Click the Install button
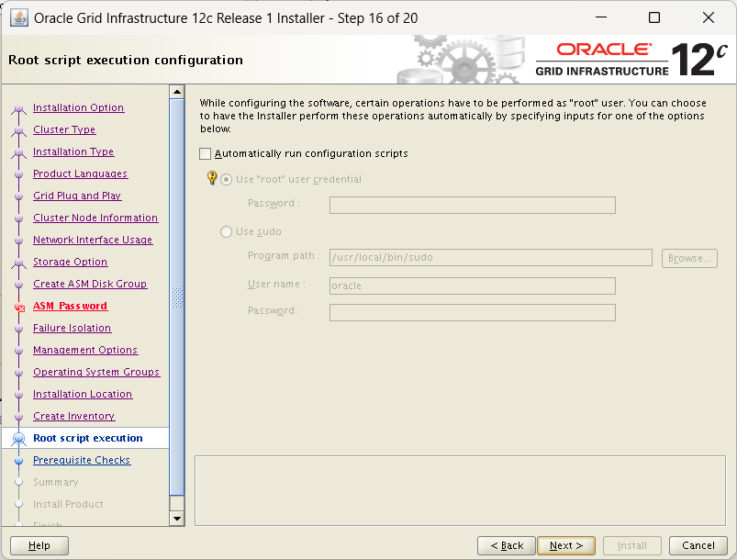 [631, 545]
